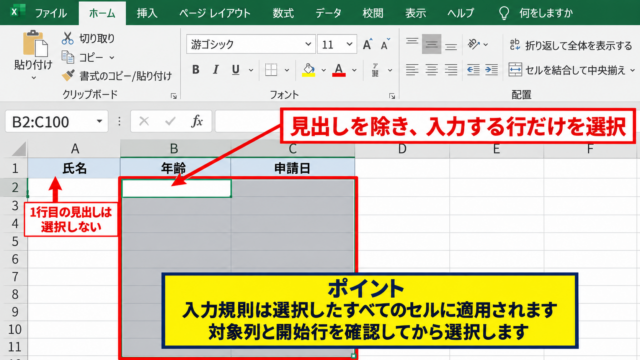Switch to the 挿入 tab
640x360 pixels.
(x=147, y=13)
